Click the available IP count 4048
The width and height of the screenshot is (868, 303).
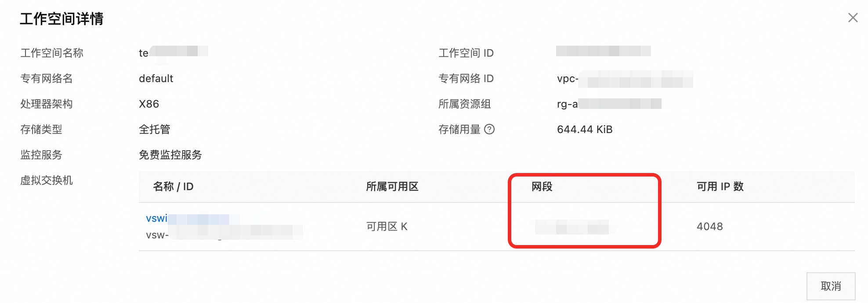coord(709,227)
